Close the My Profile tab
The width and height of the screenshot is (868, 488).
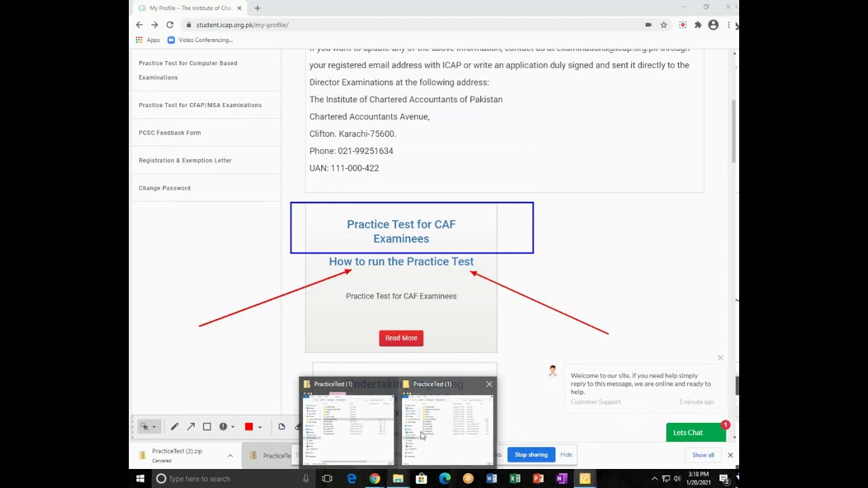[x=239, y=8]
